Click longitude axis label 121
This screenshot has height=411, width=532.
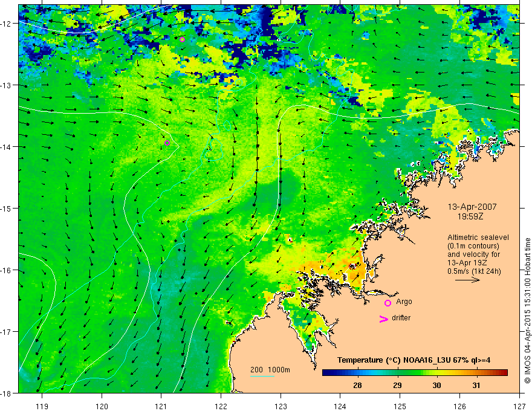[161, 406]
